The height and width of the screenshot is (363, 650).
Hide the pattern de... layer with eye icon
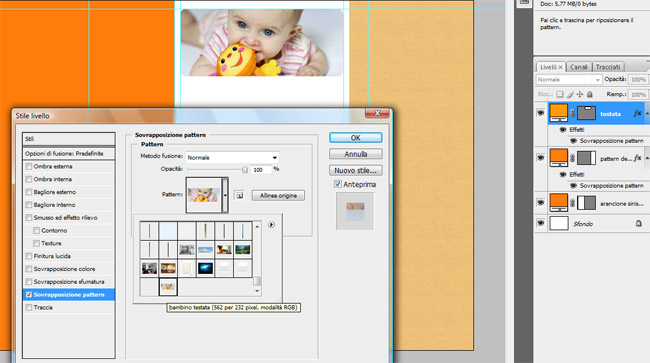point(541,158)
